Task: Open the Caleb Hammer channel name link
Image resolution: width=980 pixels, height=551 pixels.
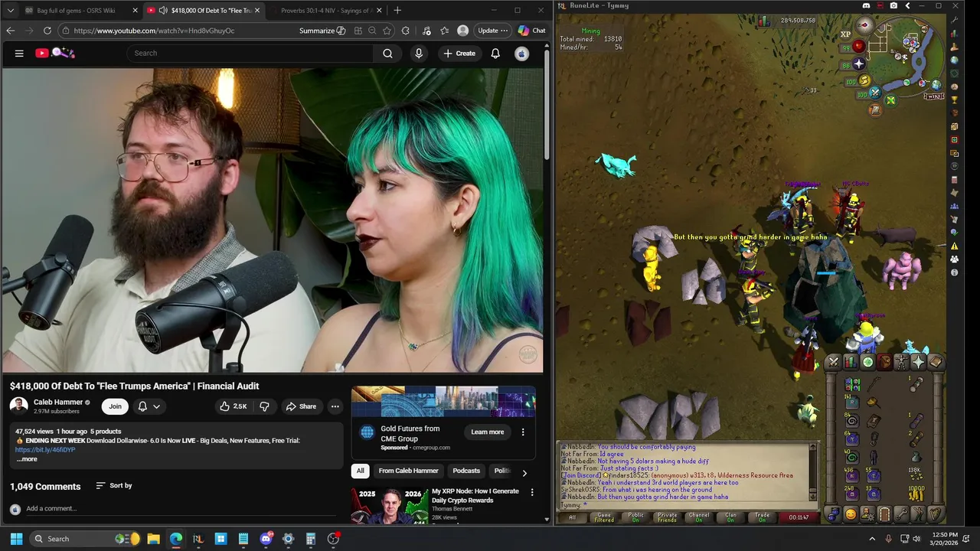Action: coord(58,403)
